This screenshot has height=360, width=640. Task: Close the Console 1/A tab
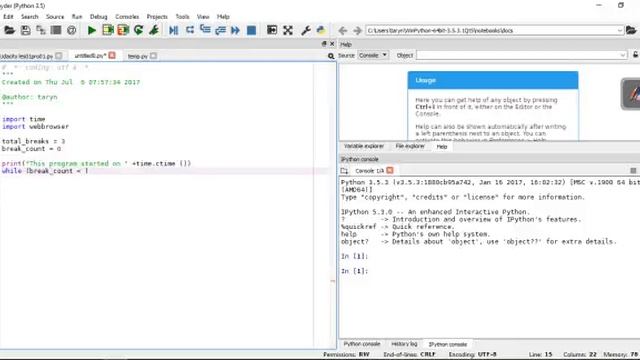[x=390, y=170]
